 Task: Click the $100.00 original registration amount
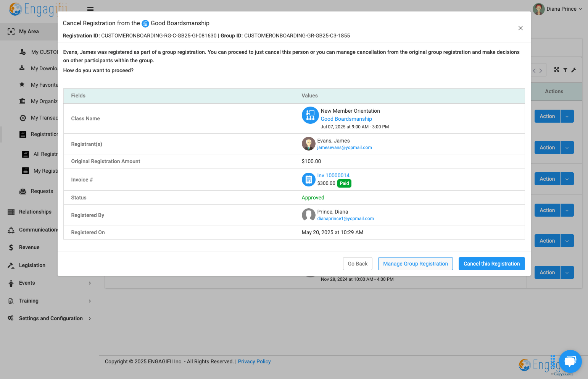point(311,161)
